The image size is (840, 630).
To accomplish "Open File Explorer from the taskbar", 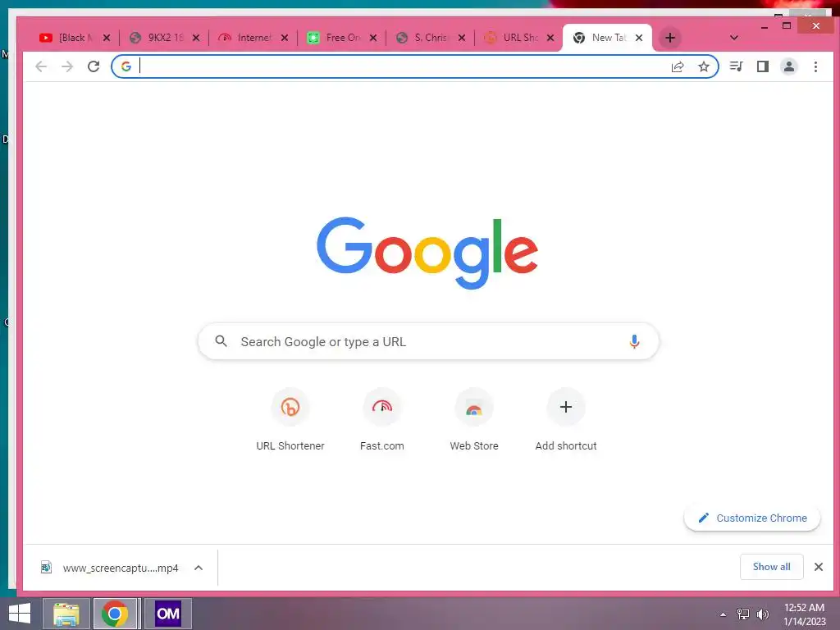I will tap(66, 614).
